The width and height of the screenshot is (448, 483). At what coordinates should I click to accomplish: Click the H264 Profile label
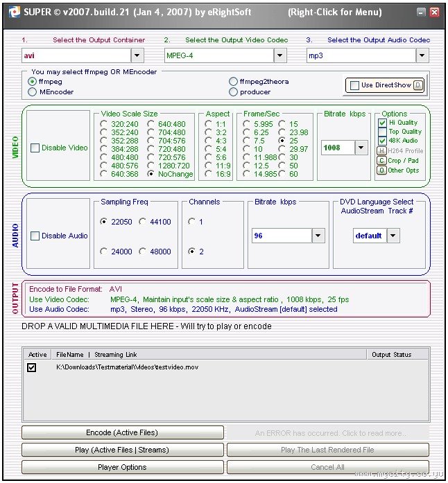[x=405, y=150]
